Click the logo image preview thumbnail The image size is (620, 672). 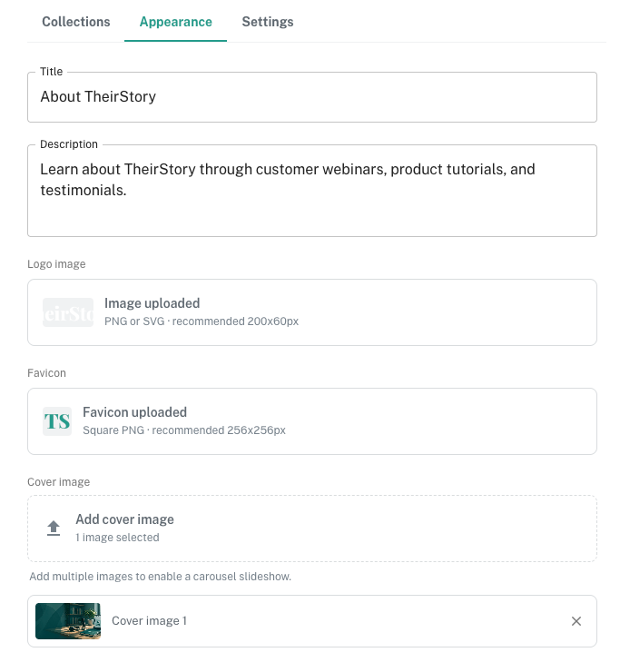tap(68, 312)
